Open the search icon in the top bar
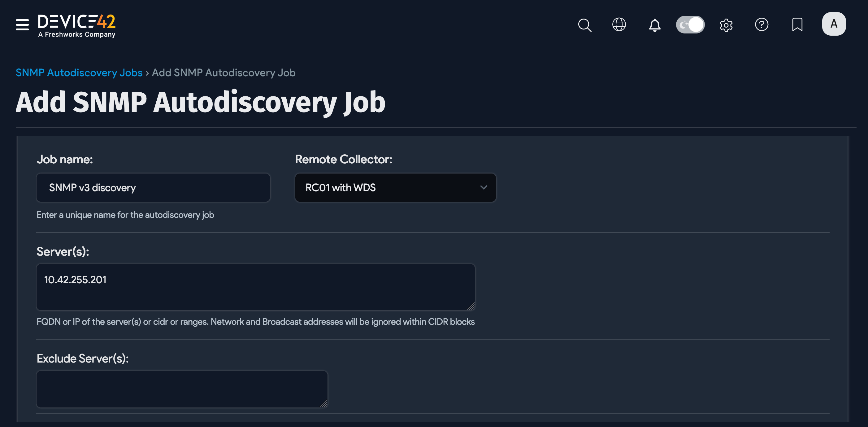Viewport: 868px width, 427px height. click(x=585, y=25)
